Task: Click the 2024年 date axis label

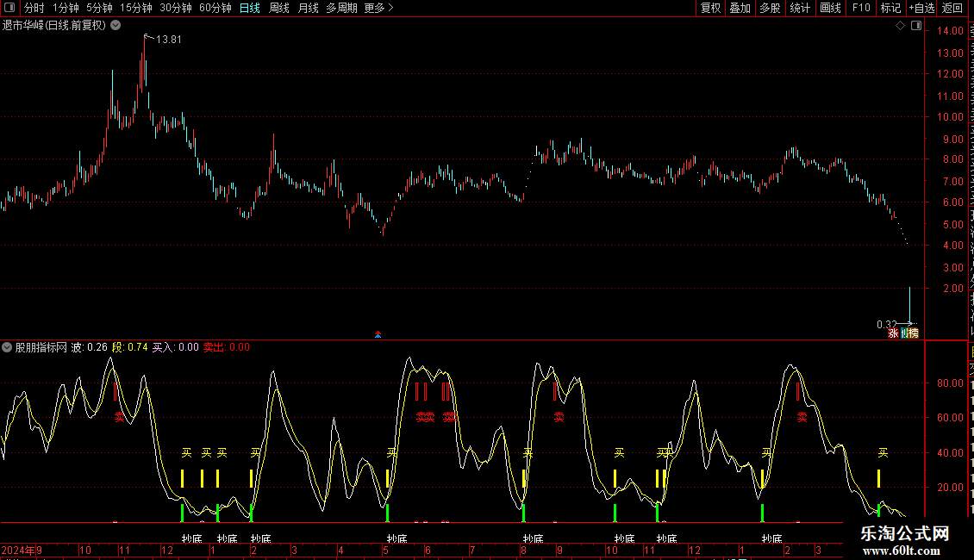Action: point(18,550)
